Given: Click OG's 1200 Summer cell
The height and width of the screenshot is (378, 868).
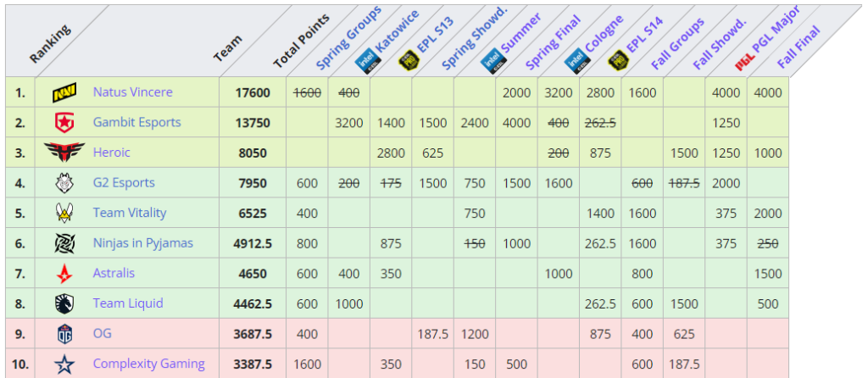Looking at the screenshot, I should click(475, 334).
